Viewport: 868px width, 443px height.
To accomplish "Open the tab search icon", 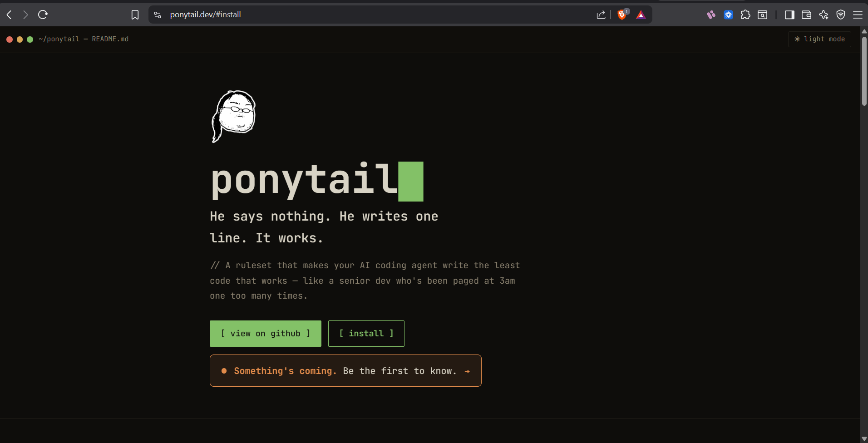I will (763, 15).
